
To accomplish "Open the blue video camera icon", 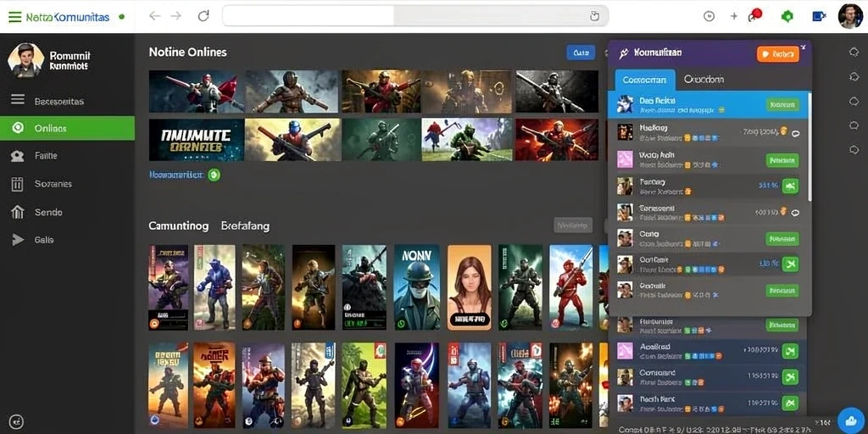I will coord(819,17).
